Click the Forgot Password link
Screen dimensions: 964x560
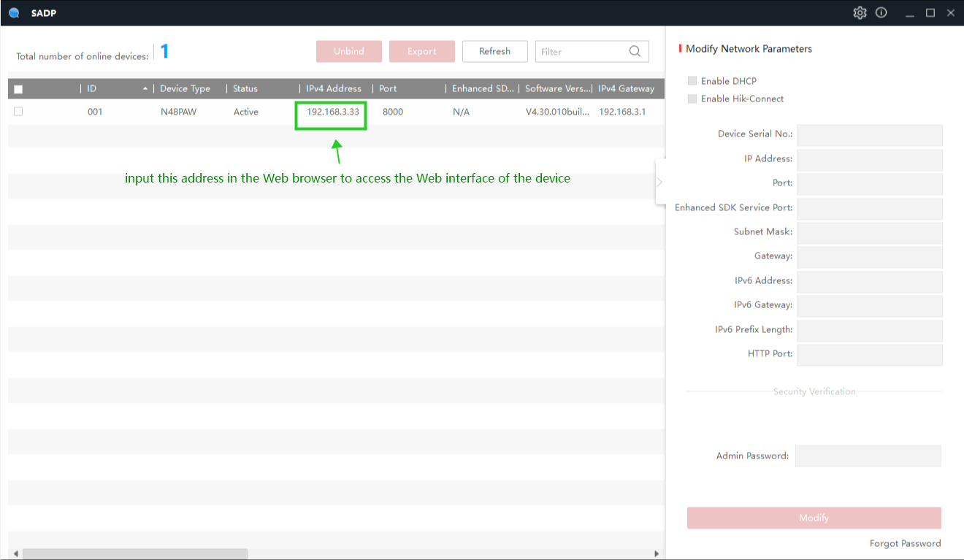pos(905,543)
